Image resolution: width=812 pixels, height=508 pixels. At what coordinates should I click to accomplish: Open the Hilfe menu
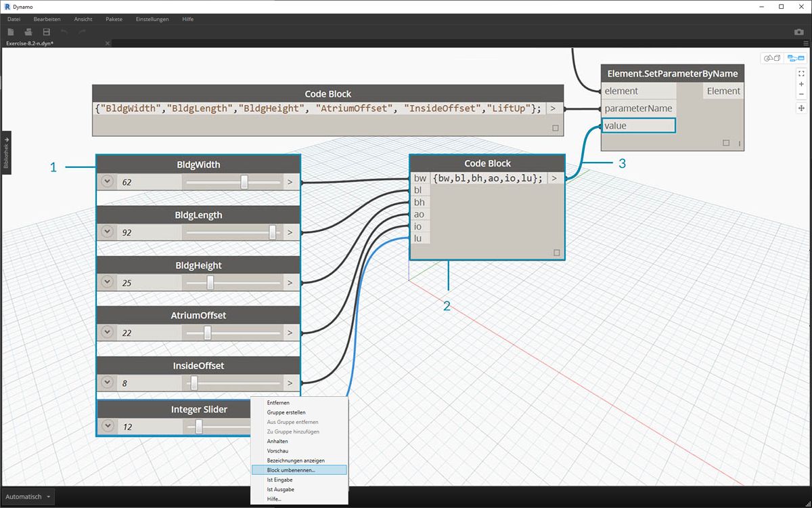188,19
